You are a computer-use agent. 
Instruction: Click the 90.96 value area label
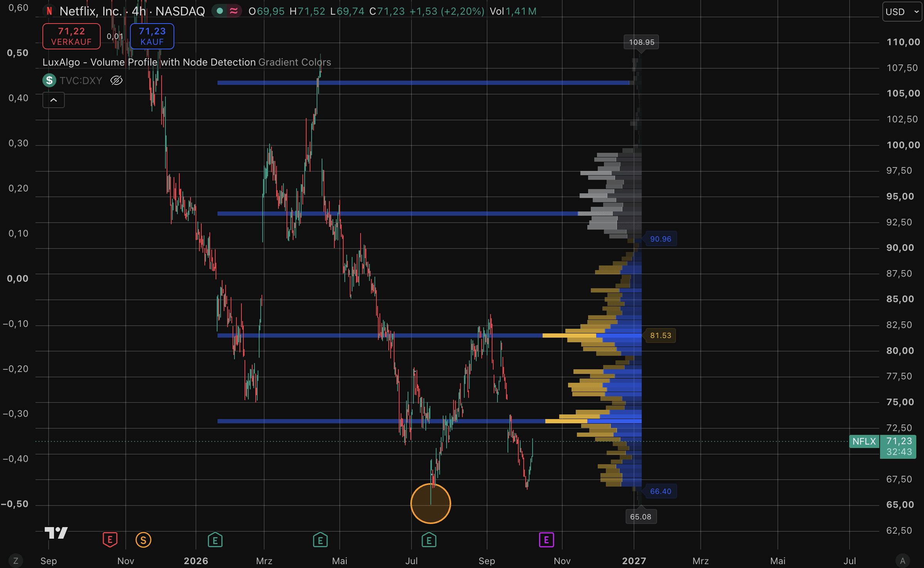661,239
